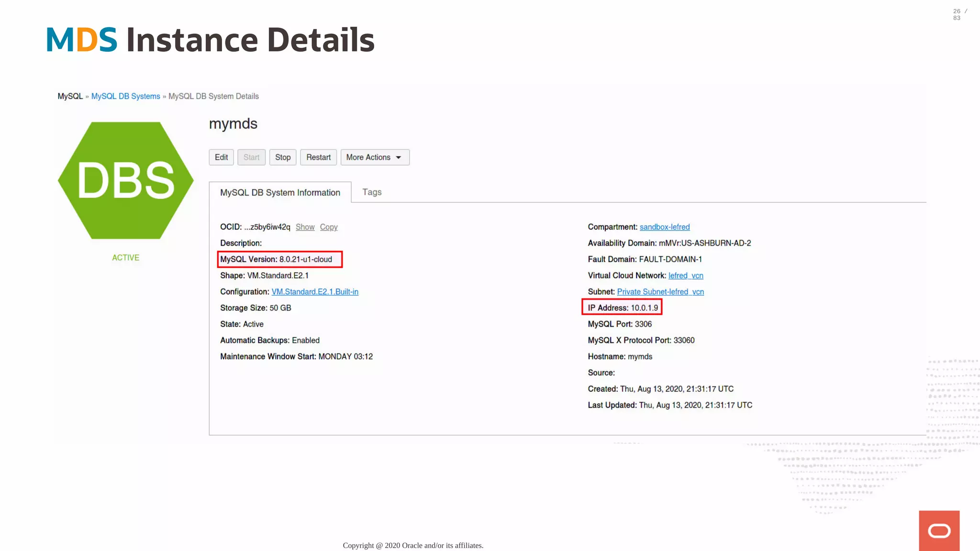
Task: Click the mymds instance title
Action: pos(233,124)
